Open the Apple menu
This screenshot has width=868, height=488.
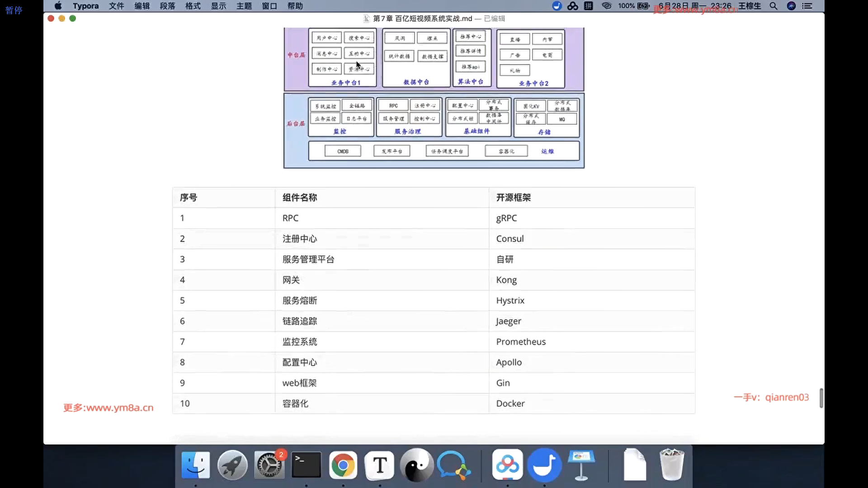pyautogui.click(x=58, y=6)
